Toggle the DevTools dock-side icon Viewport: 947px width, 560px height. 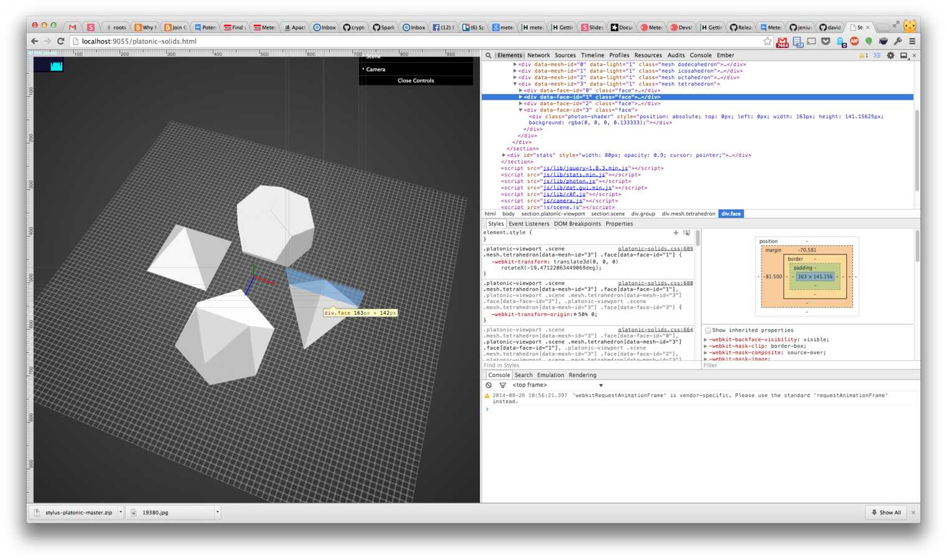(x=903, y=55)
